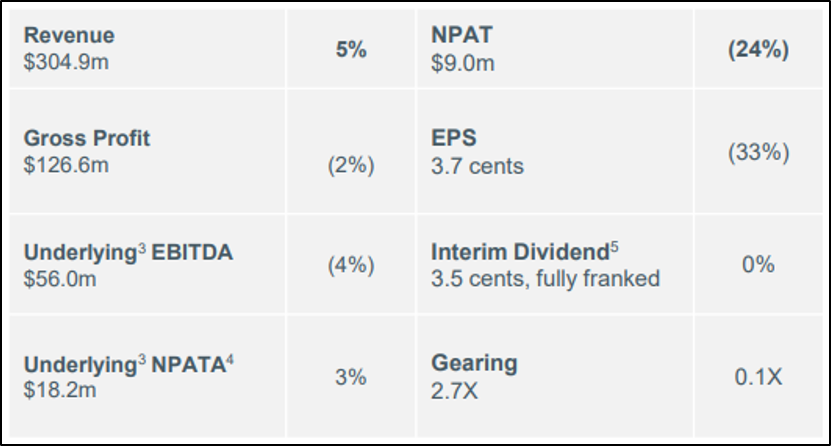Image resolution: width=831 pixels, height=446 pixels.
Task: Click the Gross Profit heading
Action: click(87, 138)
